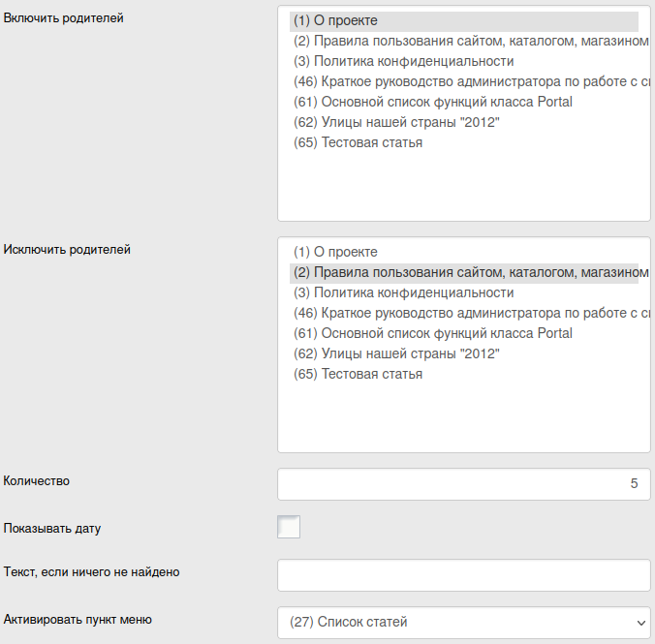Focus the Количество number field

coord(463,484)
